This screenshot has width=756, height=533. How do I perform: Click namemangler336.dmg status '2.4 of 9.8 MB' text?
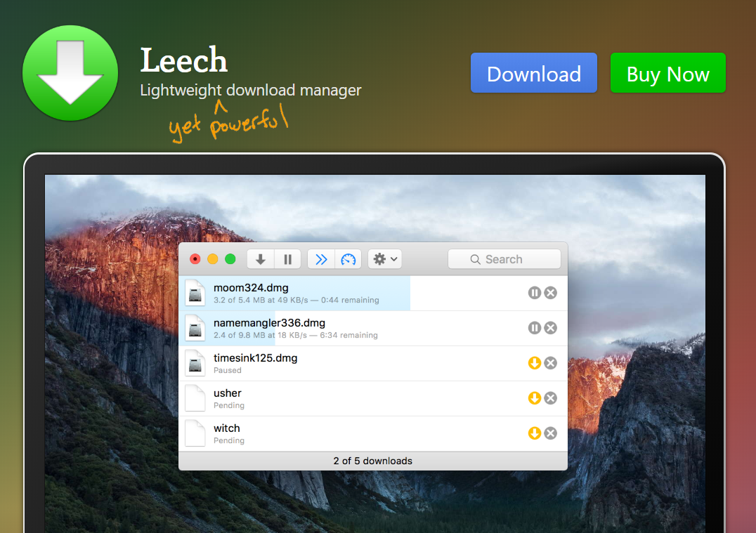coord(296,336)
